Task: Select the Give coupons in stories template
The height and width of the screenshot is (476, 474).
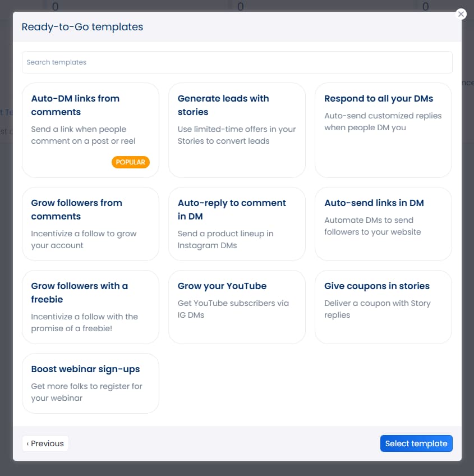Action: [383, 306]
